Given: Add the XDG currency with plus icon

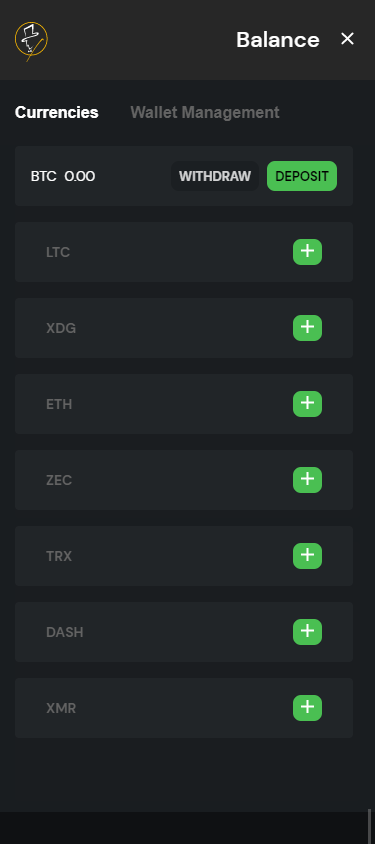Looking at the screenshot, I should click(307, 328).
